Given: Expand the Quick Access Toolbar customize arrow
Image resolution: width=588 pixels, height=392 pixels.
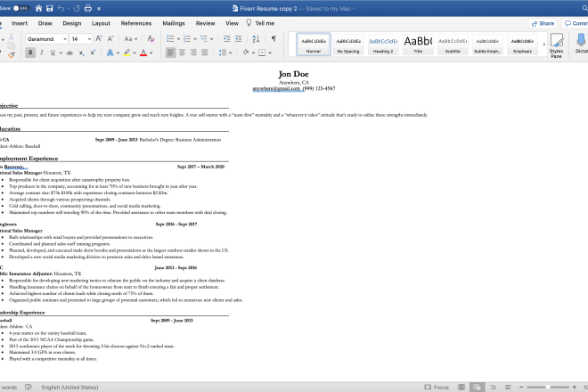Looking at the screenshot, I should (x=99, y=8).
